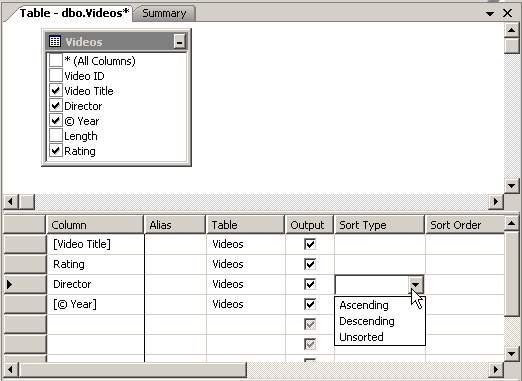The image size is (522, 381).
Task: Toggle Output checkbox for Director row
Action: (x=310, y=284)
